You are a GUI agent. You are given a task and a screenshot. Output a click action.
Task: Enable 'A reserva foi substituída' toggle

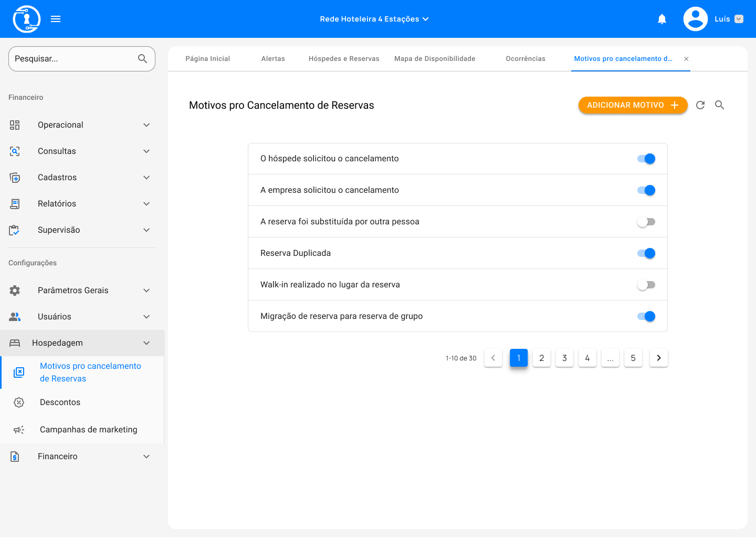coord(646,222)
